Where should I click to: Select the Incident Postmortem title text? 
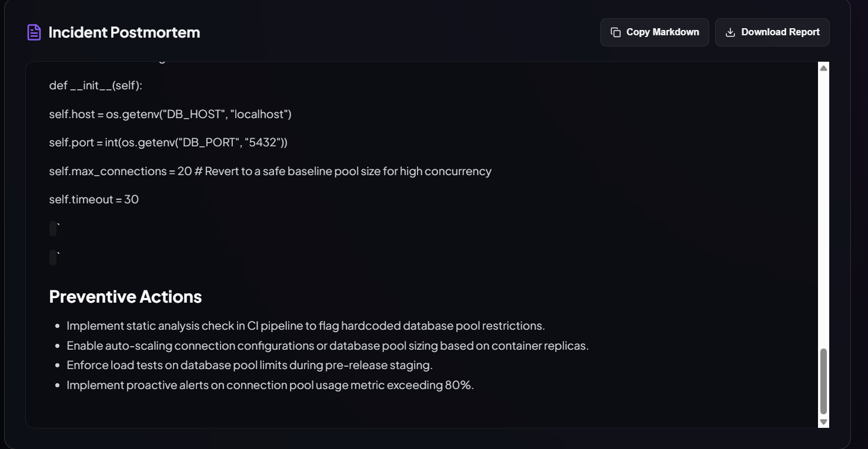pyautogui.click(x=124, y=32)
